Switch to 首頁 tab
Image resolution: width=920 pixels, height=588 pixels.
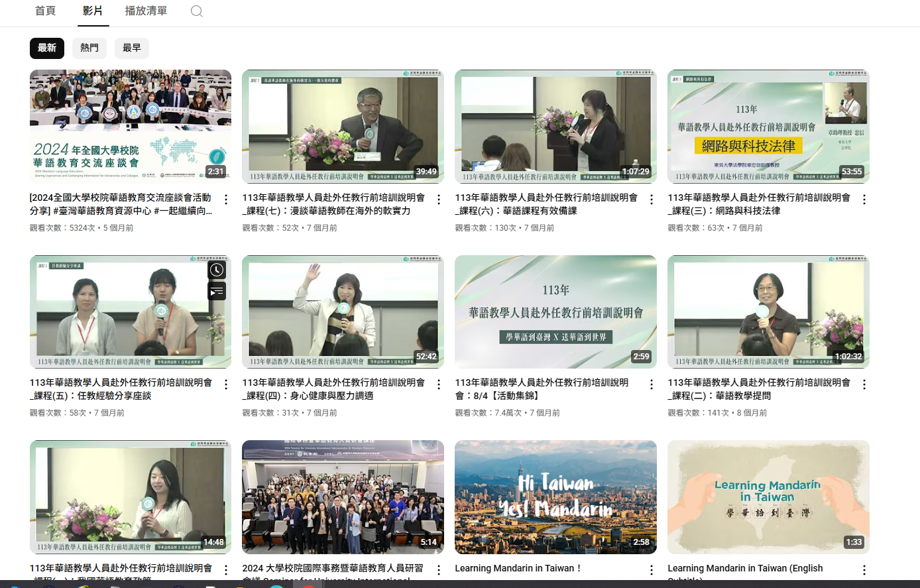[x=45, y=11]
